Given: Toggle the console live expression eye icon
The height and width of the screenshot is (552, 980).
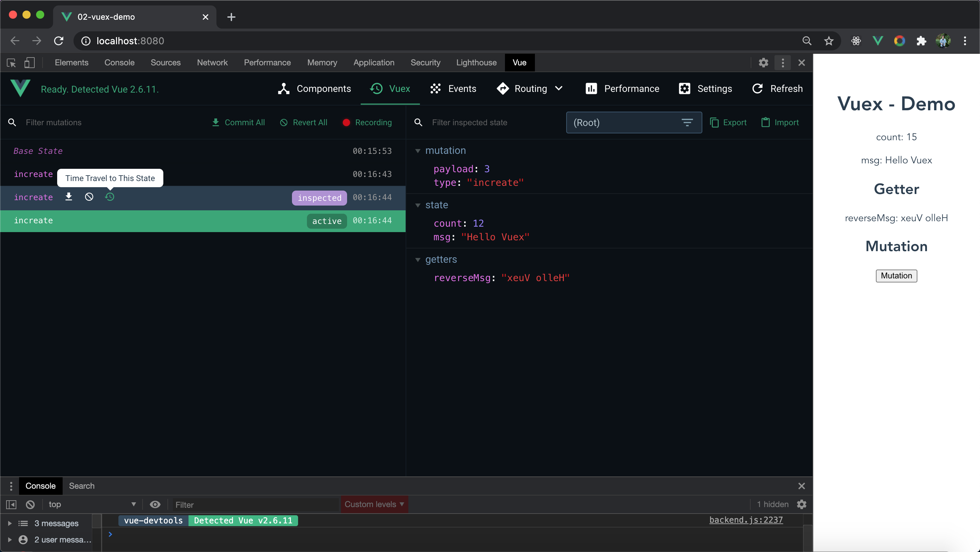Looking at the screenshot, I should click(155, 504).
